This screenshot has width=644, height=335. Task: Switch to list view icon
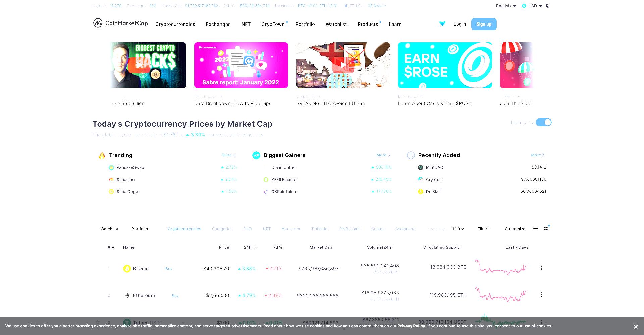click(x=536, y=229)
